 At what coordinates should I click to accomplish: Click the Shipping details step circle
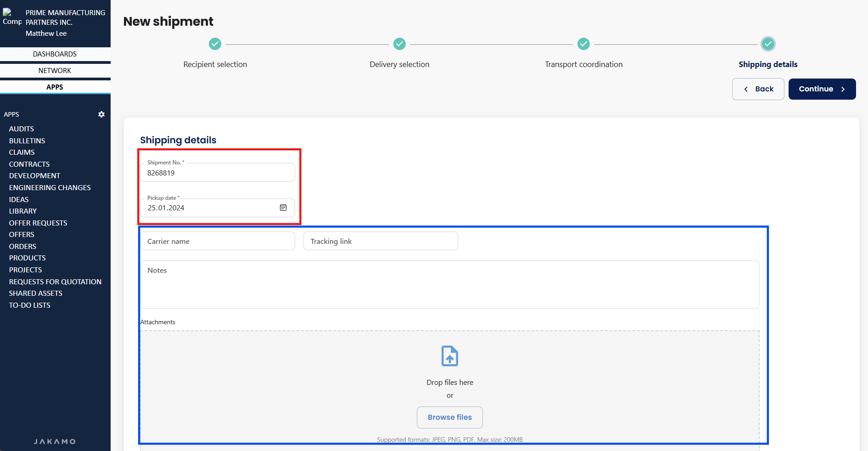pyautogui.click(x=767, y=44)
